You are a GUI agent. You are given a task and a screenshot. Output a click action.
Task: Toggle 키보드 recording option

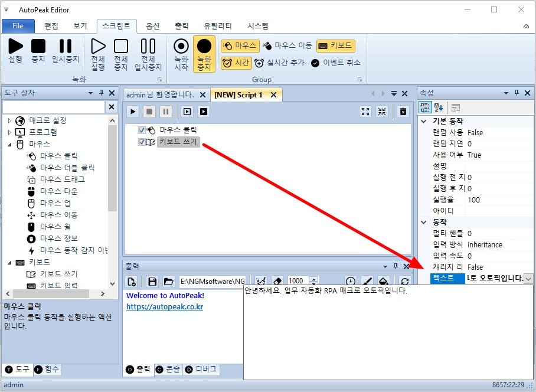click(336, 46)
